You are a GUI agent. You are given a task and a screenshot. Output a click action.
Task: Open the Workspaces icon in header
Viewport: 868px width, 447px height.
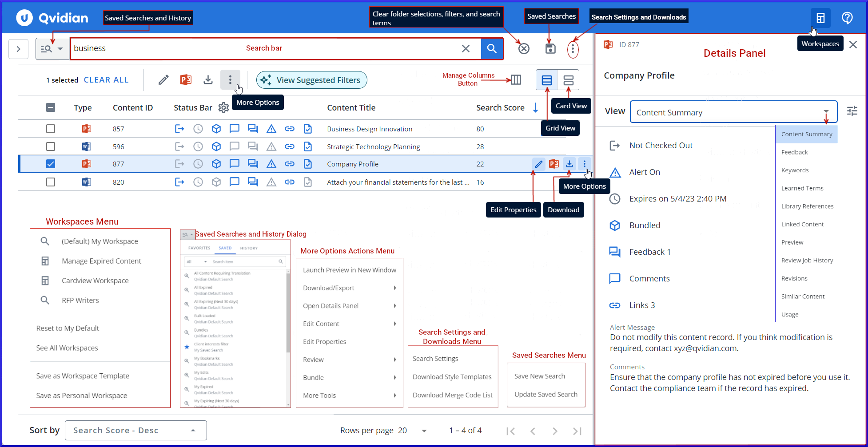click(x=820, y=18)
